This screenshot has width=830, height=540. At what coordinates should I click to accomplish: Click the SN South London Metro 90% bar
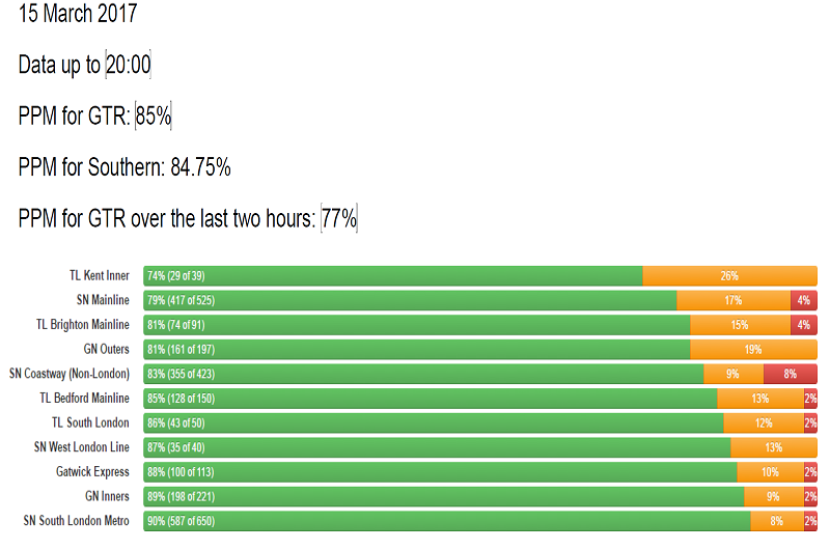pyautogui.click(x=446, y=521)
